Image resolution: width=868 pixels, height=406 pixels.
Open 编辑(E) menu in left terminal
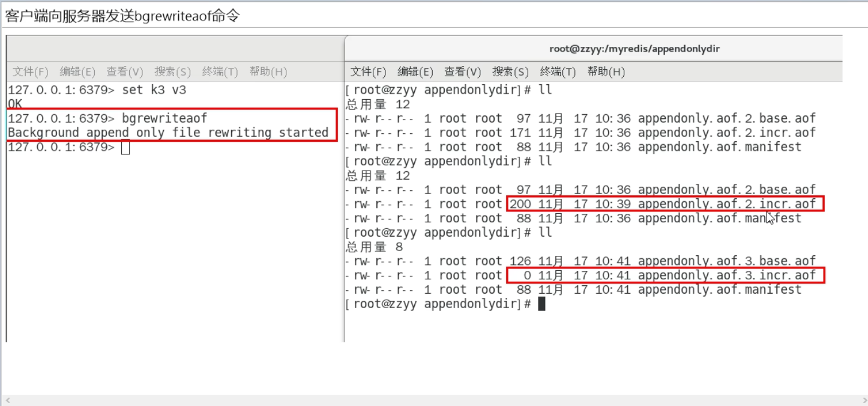77,72
